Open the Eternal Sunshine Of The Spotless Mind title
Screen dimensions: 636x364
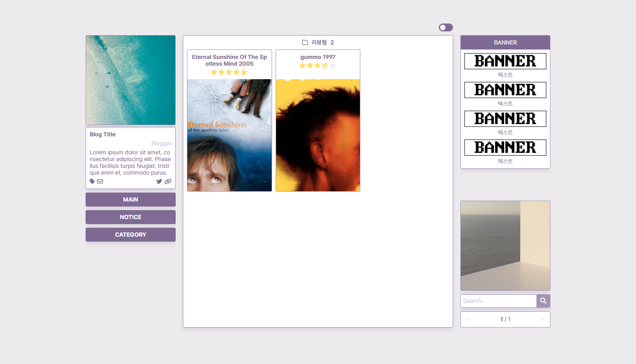pos(229,60)
